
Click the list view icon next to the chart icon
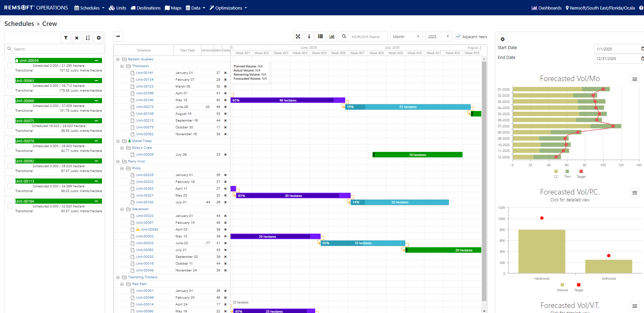[x=320, y=36]
